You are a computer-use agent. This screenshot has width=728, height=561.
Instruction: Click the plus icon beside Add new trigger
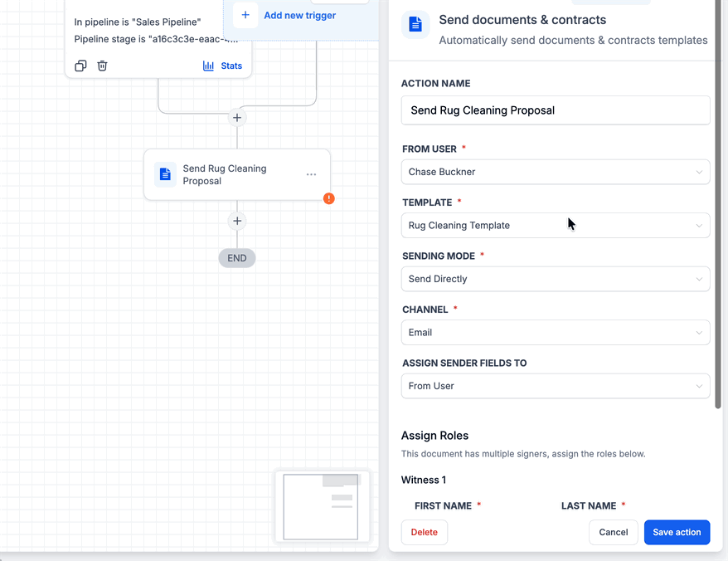tap(245, 15)
